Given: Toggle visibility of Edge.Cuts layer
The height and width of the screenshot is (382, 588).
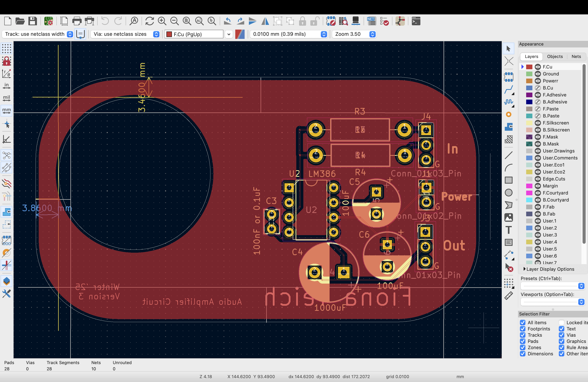Looking at the screenshot, I should click(538, 179).
